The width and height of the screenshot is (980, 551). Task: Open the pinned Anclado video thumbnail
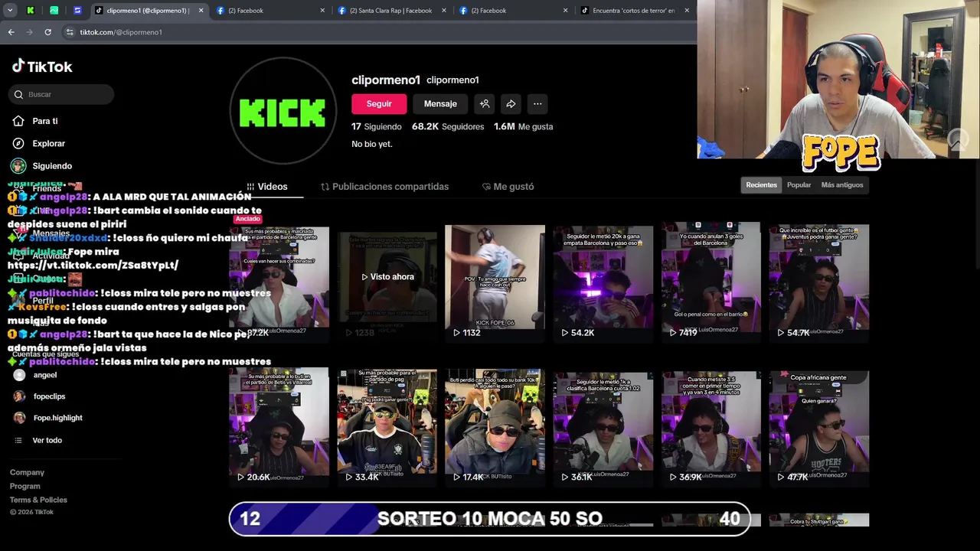tap(279, 282)
